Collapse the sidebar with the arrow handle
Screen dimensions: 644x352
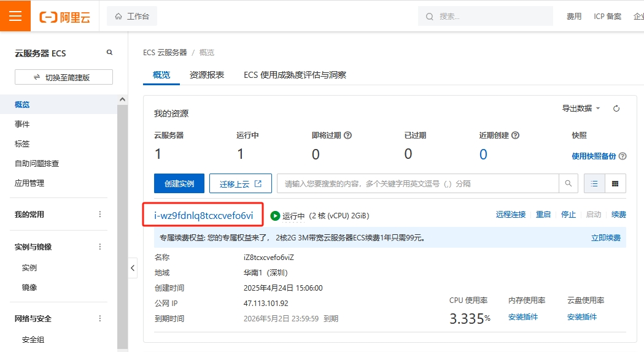[133, 268]
